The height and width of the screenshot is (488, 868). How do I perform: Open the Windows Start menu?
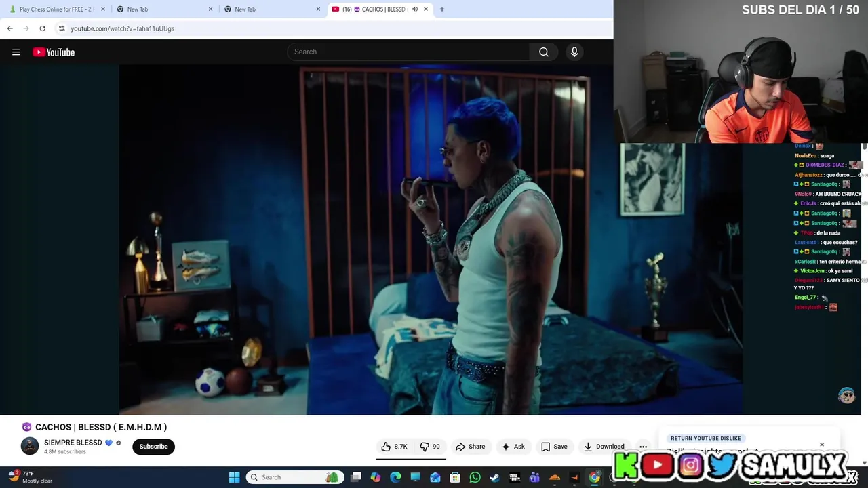click(234, 477)
